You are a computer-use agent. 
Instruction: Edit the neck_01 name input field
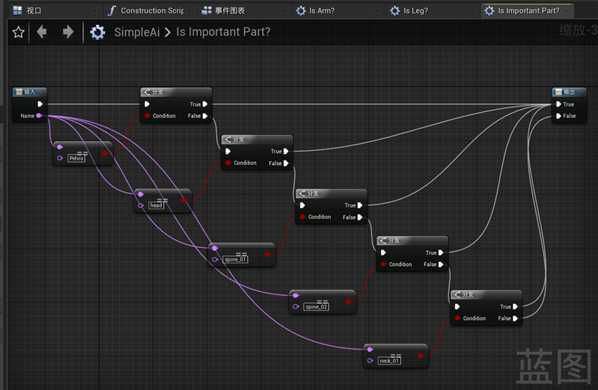[389, 361]
